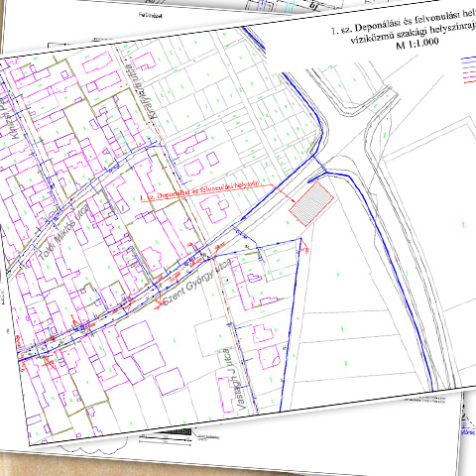The height and width of the screenshot is (476, 476).
Task: Click the legend color lines at top right
Action: coord(468,70)
